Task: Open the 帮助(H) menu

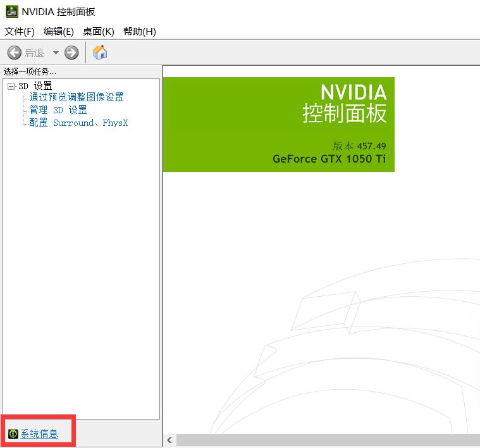Action: 140,31
